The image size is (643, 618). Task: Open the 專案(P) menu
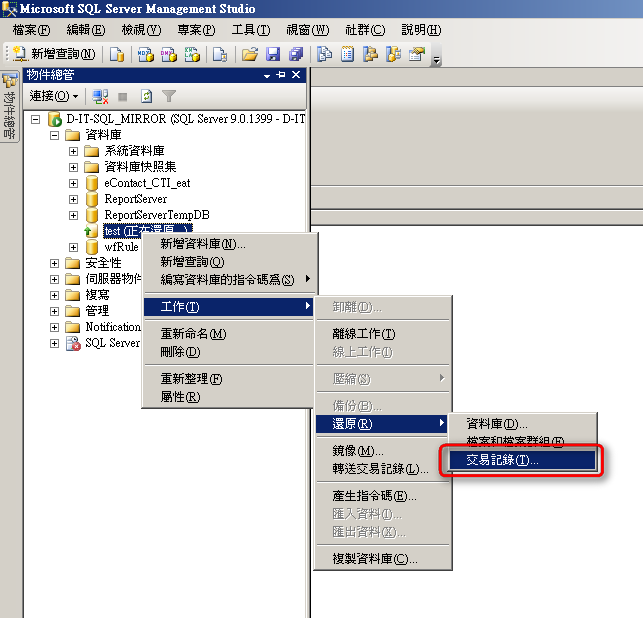[196, 30]
